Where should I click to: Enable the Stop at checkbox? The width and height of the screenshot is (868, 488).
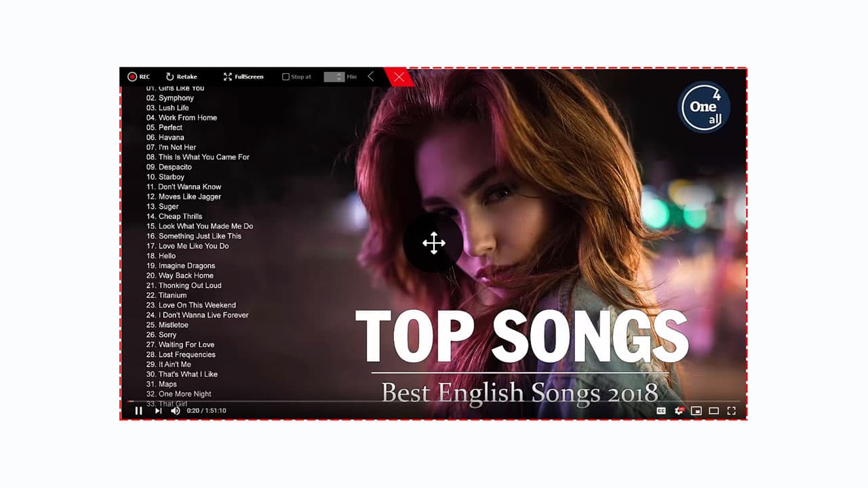pos(285,77)
